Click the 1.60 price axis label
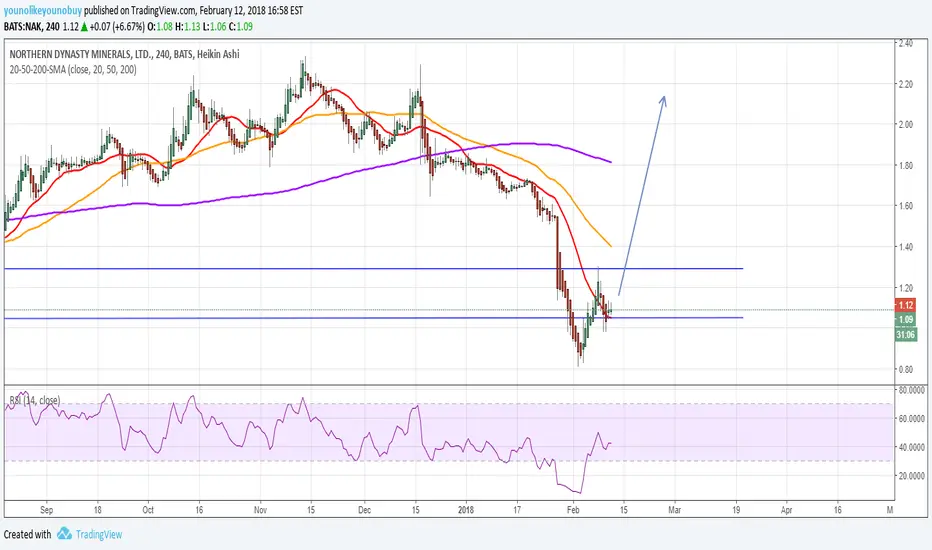This screenshot has height=550, width=932. tap(905, 206)
